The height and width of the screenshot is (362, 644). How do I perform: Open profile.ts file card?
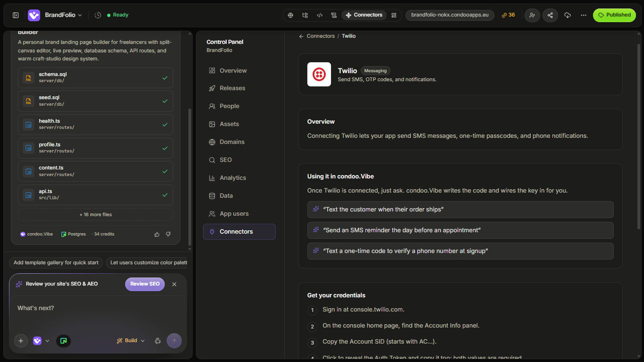(95, 148)
